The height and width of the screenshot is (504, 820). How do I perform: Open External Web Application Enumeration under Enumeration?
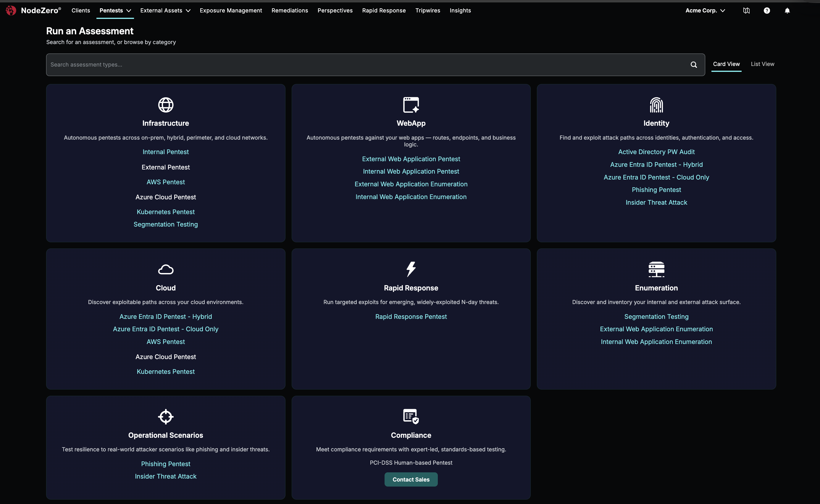tap(656, 329)
